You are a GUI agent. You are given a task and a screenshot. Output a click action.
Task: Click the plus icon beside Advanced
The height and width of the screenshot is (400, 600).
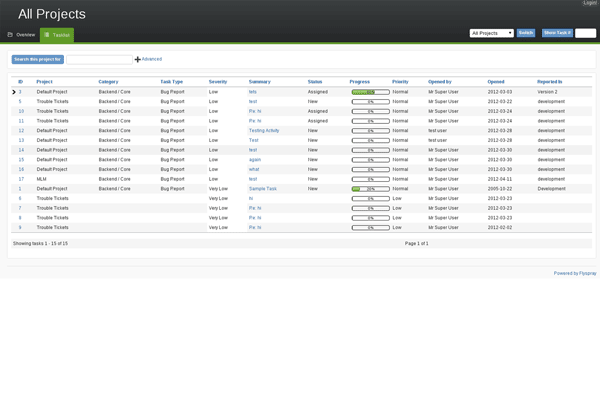(137, 59)
